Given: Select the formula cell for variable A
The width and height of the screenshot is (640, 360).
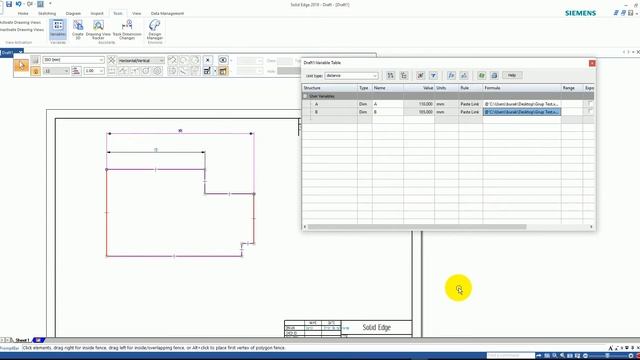Looking at the screenshot, I should click(522, 104).
